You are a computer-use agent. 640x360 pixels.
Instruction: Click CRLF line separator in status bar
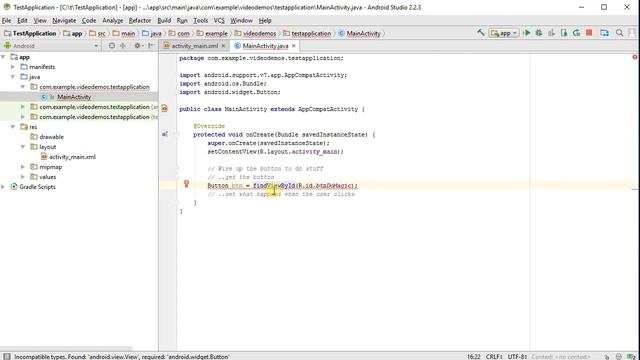[494, 356]
